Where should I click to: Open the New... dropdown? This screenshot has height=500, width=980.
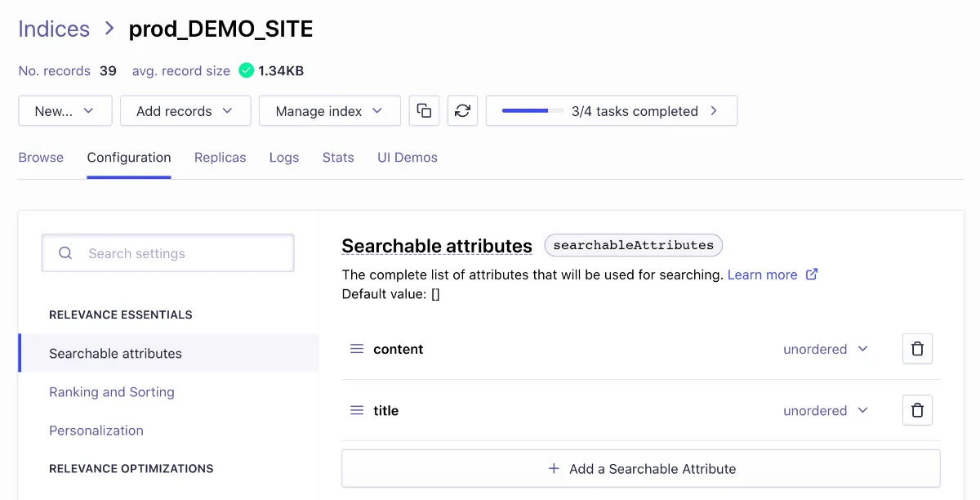(x=65, y=110)
